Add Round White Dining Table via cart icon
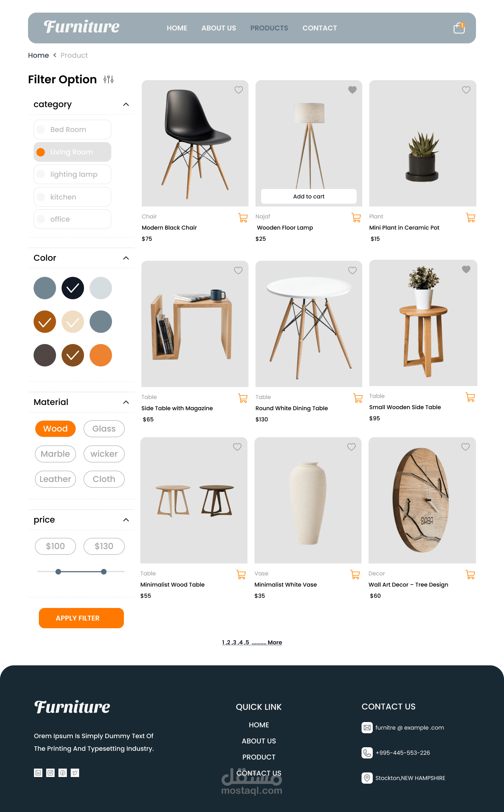This screenshot has width=504, height=812. [358, 398]
